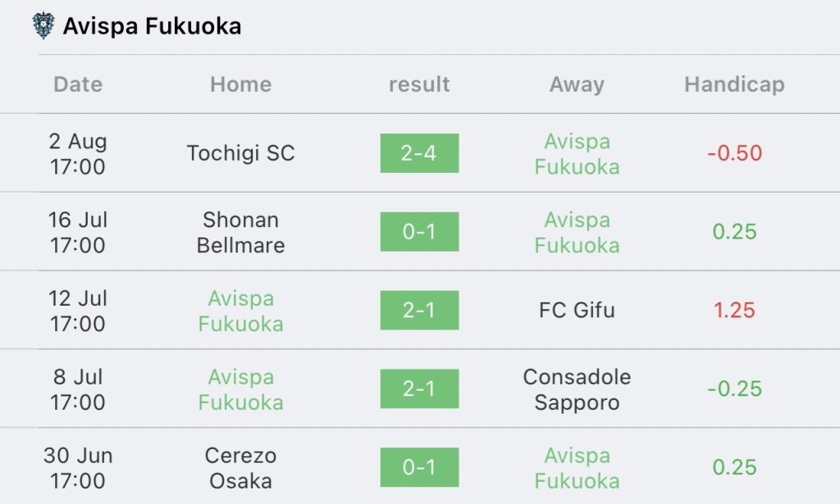Click the Handicap column header

click(x=734, y=84)
